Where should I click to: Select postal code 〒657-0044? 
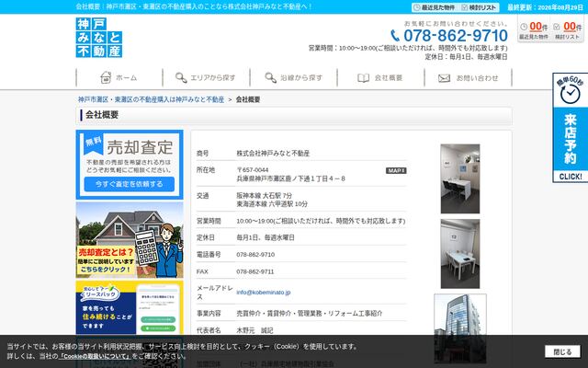coord(253,170)
